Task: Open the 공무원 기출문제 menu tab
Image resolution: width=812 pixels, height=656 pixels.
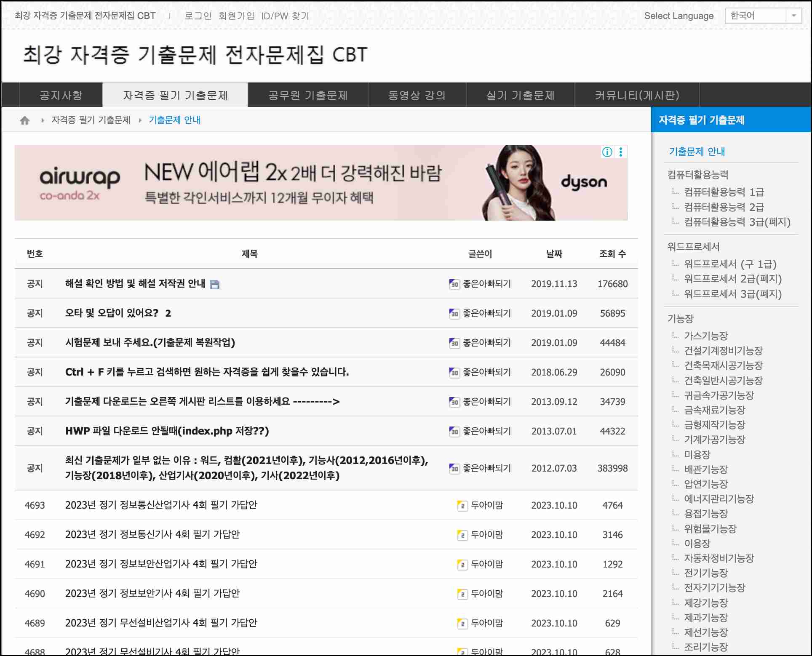Action: tap(308, 95)
